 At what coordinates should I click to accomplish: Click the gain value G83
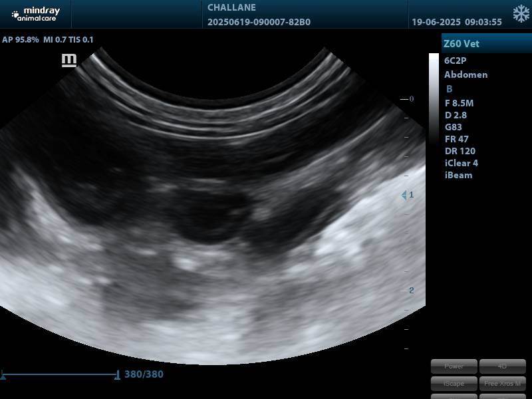[x=454, y=127]
